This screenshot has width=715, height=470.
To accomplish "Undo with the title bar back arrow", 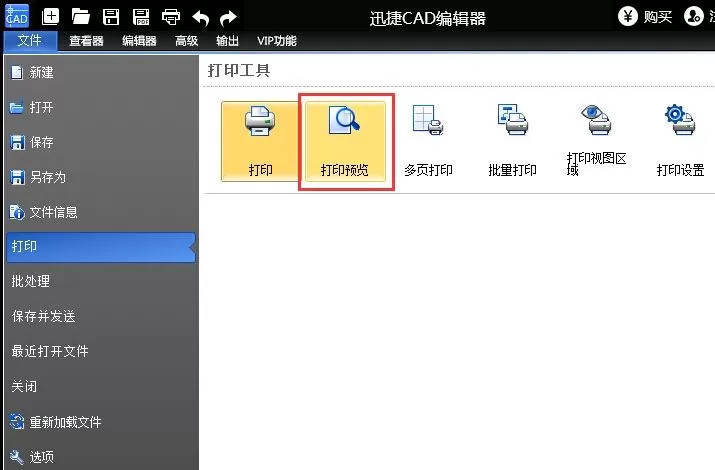I will click(201, 18).
